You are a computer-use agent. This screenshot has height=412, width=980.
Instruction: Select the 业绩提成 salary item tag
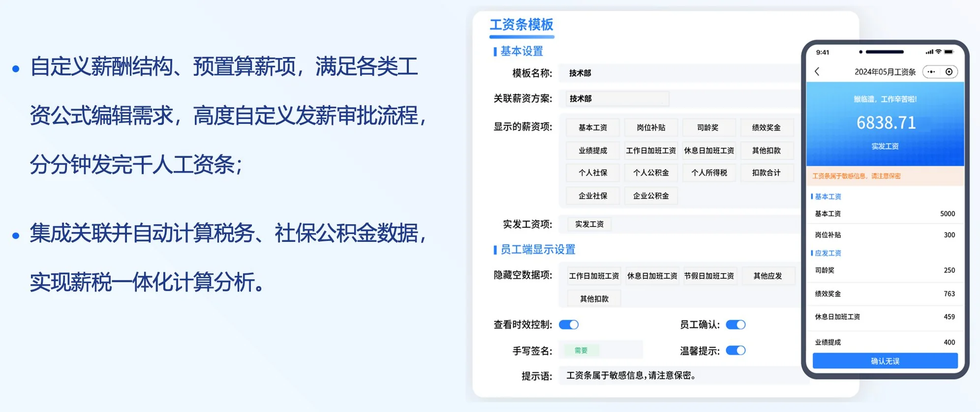pyautogui.click(x=592, y=150)
